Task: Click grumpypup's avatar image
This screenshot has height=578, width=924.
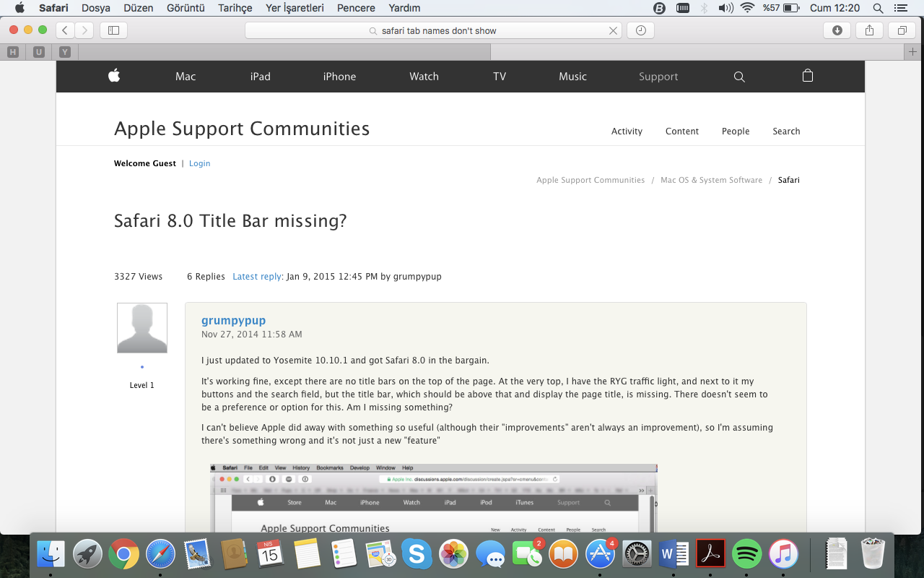Action: click(x=142, y=328)
